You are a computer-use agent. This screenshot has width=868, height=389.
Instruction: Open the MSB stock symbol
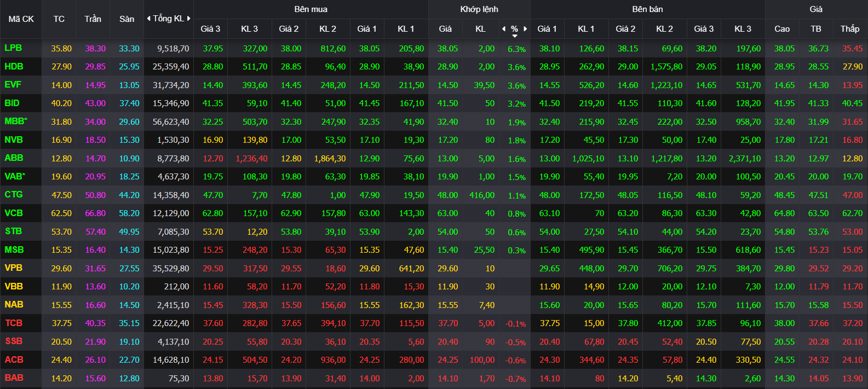pyautogui.click(x=14, y=249)
